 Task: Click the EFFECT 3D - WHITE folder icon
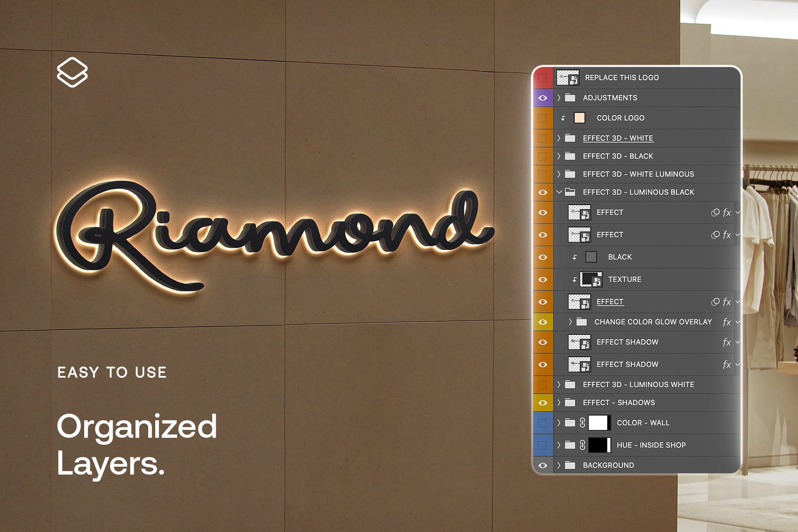(x=570, y=138)
